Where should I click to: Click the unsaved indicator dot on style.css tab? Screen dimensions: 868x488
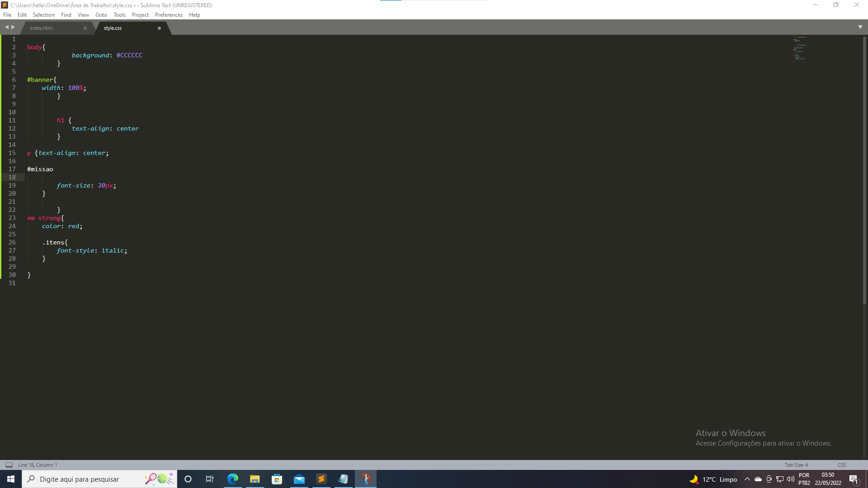pos(159,28)
